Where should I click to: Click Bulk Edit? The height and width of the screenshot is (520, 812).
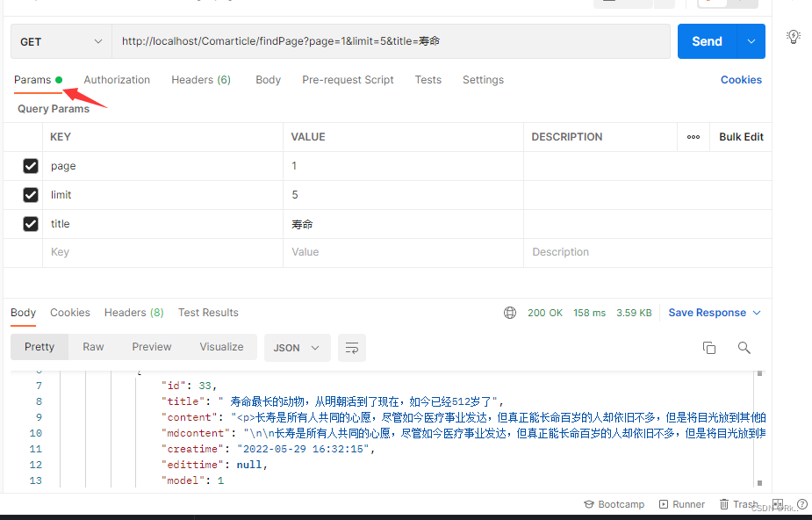click(741, 137)
